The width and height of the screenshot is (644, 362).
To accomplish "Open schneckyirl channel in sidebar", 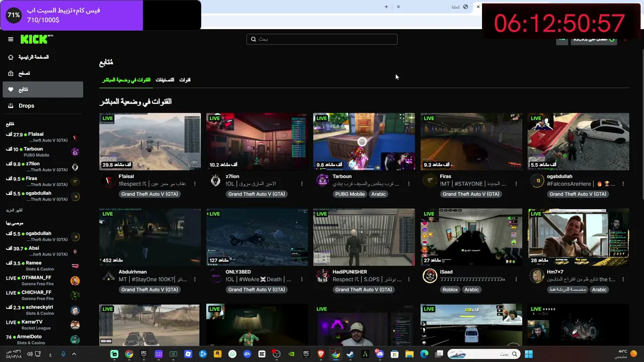I will (x=43, y=310).
